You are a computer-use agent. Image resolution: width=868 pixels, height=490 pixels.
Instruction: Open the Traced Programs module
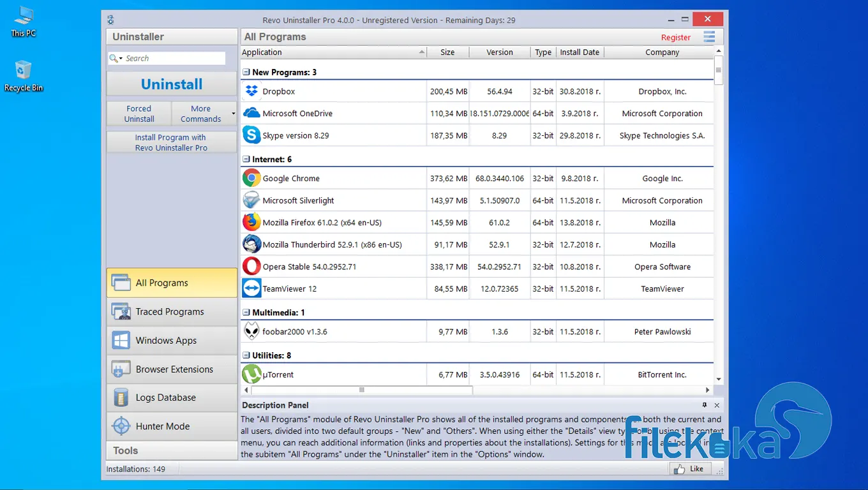172,311
